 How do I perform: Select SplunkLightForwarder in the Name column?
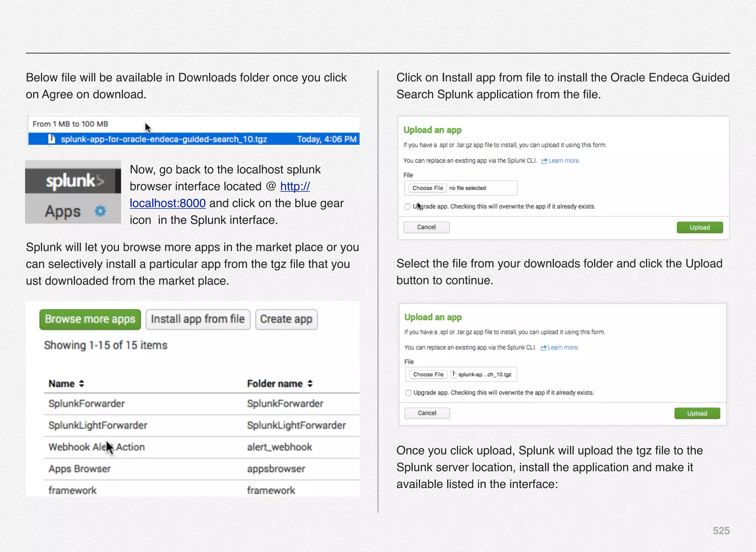[x=98, y=425]
